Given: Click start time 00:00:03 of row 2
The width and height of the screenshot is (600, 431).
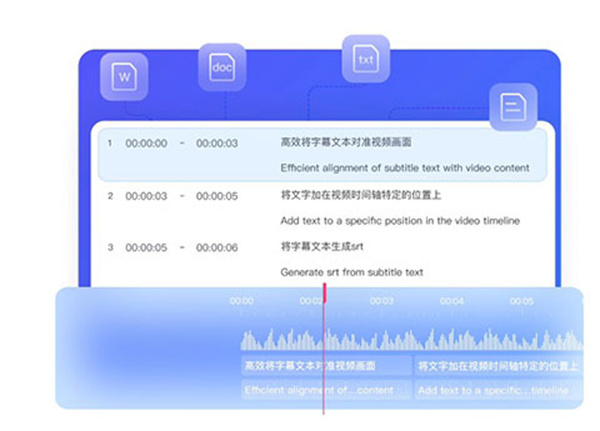Looking at the screenshot, I should 146,196.
